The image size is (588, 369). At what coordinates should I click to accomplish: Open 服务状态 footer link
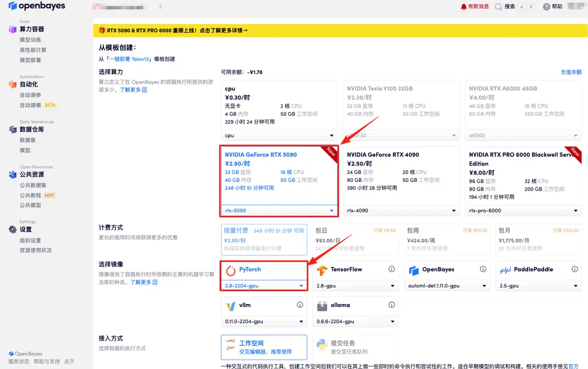click(19, 362)
